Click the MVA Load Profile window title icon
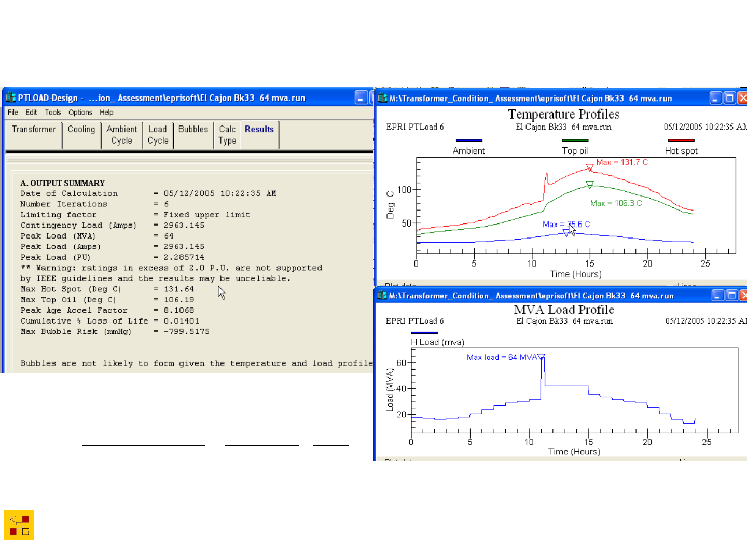Screen dimensions: 747x560 pos(382,296)
